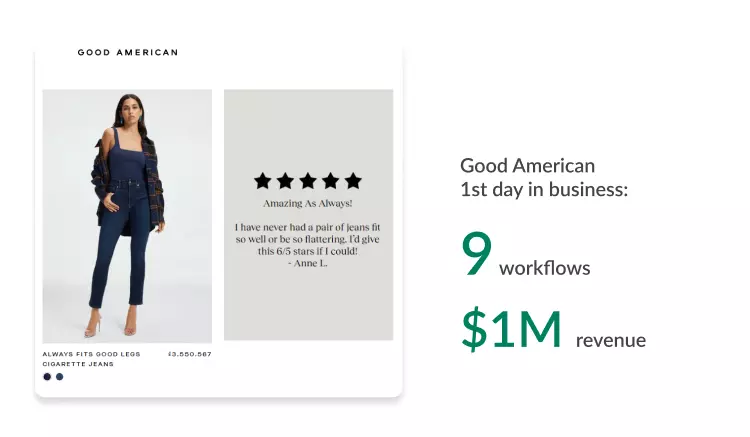
Task: Click the review text about jeans fit
Action: (x=308, y=239)
